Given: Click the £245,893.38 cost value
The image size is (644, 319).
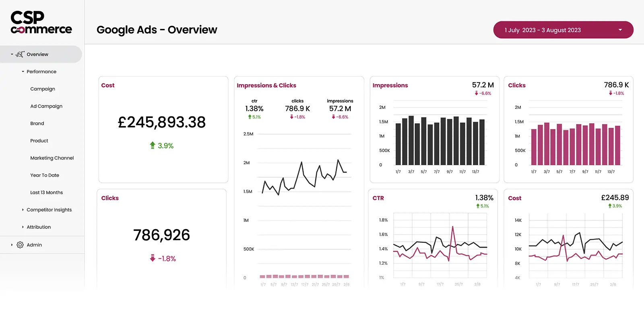Looking at the screenshot, I should click(161, 122).
